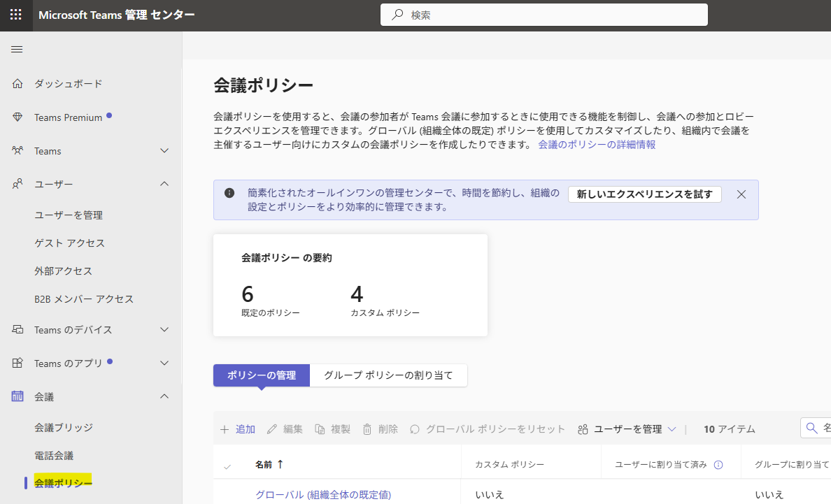Collapse navigation with the hamburger menu icon
This screenshot has height=504, width=831.
click(17, 49)
